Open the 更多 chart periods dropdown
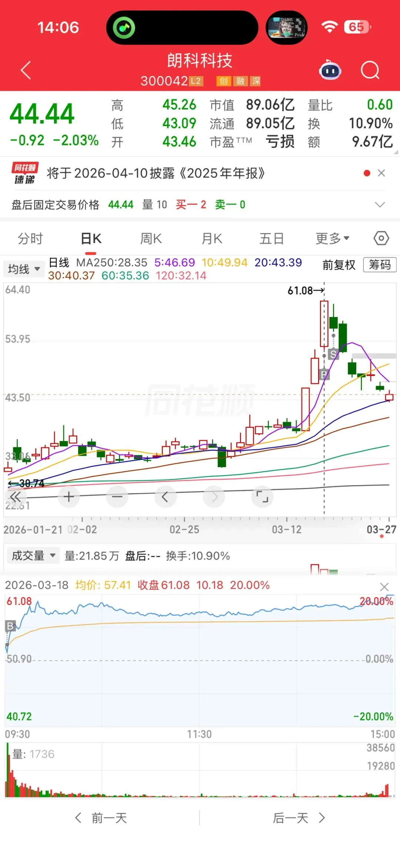 [x=332, y=239]
